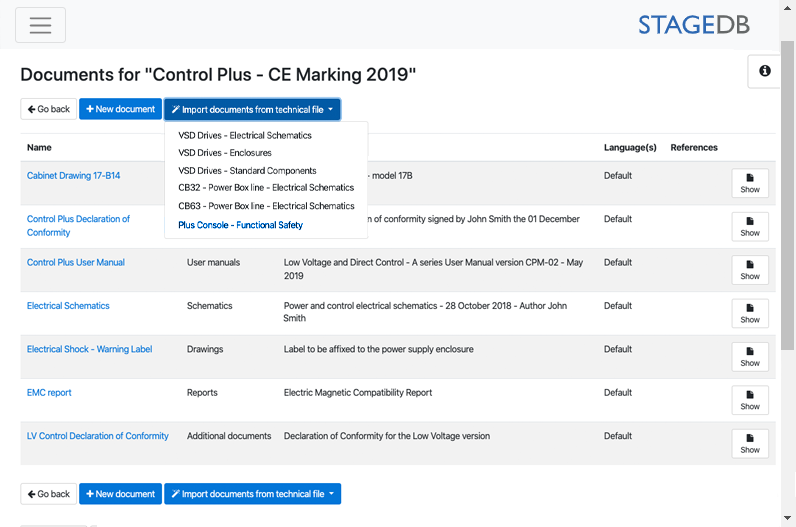The width and height of the screenshot is (796, 527).
Task: Click the STAGEDB logo
Action: (x=693, y=25)
